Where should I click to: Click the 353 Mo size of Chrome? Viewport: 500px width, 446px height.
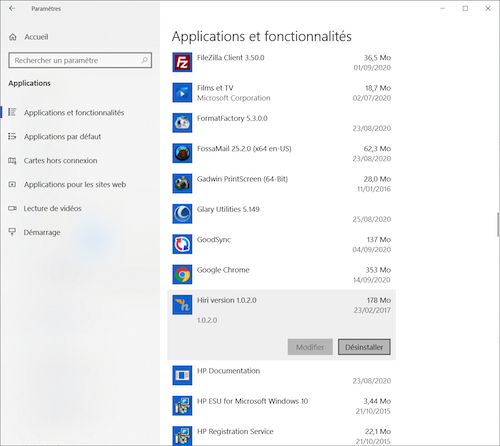tap(378, 270)
